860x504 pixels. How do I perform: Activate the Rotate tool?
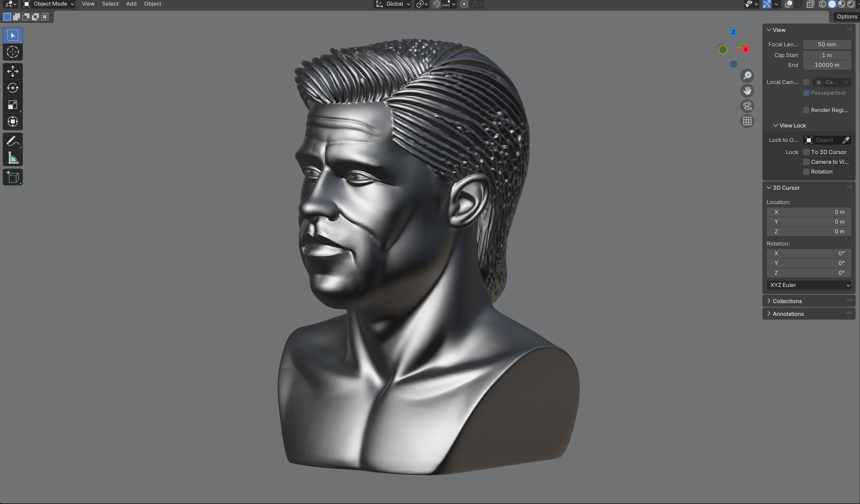13,88
